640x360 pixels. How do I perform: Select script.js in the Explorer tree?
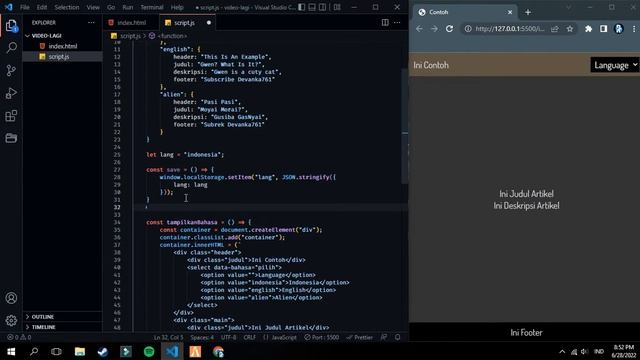point(62,57)
